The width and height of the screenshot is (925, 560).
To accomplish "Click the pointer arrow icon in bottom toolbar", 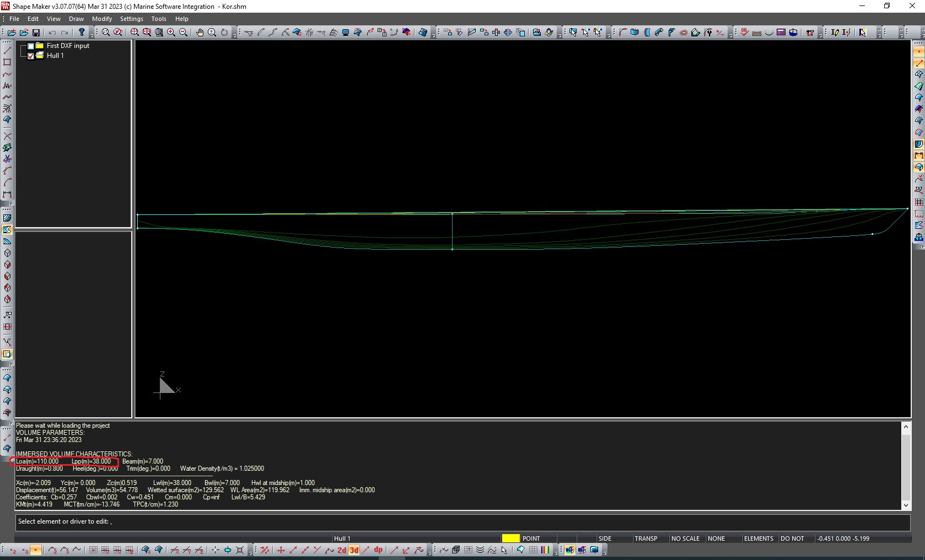I will pos(504,550).
